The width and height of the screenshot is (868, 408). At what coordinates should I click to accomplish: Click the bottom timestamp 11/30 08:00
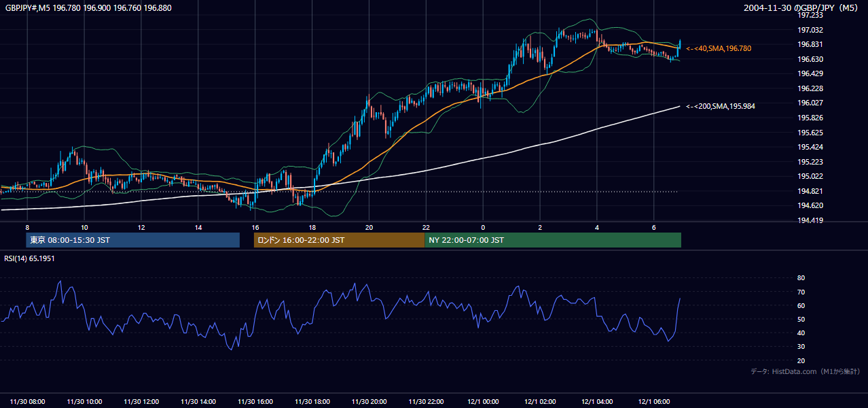tap(27, 401)
